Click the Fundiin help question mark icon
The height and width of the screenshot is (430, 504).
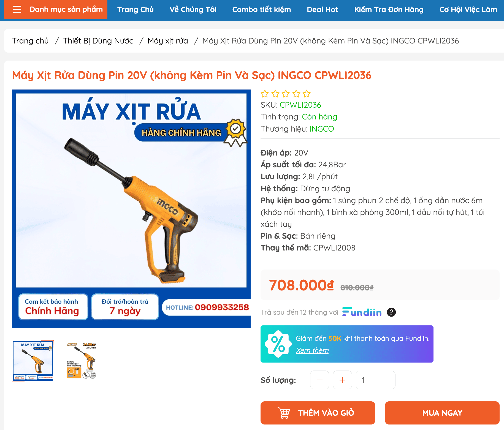coord(391,312)
